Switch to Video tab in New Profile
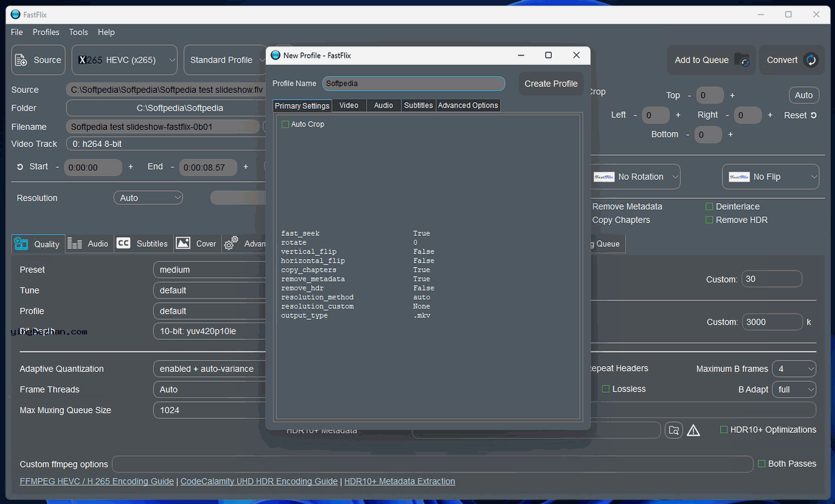Image resolution: width=835 pixels, height=504 pixels. [x=349, y=105]
